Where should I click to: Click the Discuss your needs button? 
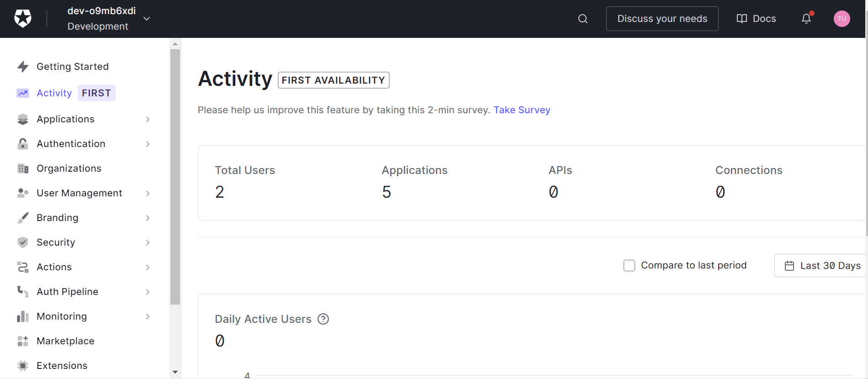(x=662, y=19)
